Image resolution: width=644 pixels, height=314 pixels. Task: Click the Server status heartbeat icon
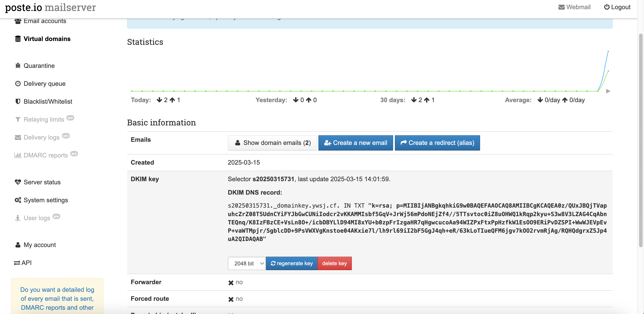[18, 182]
